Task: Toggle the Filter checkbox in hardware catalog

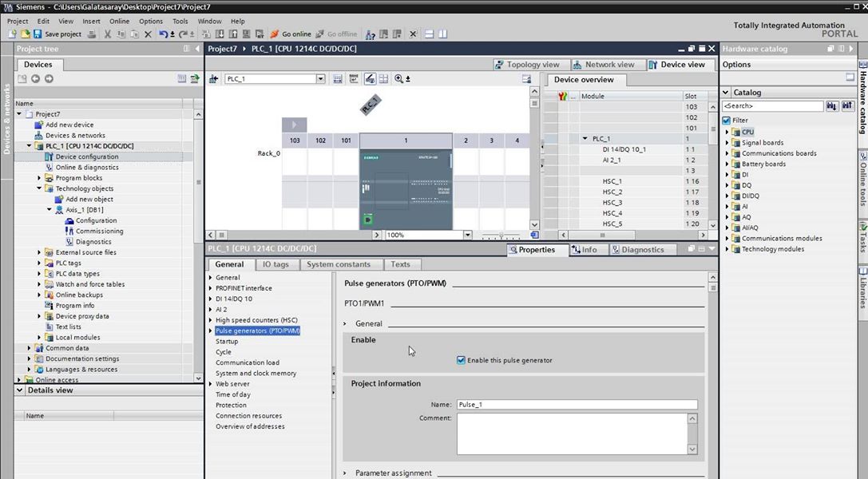Action: 727,120
